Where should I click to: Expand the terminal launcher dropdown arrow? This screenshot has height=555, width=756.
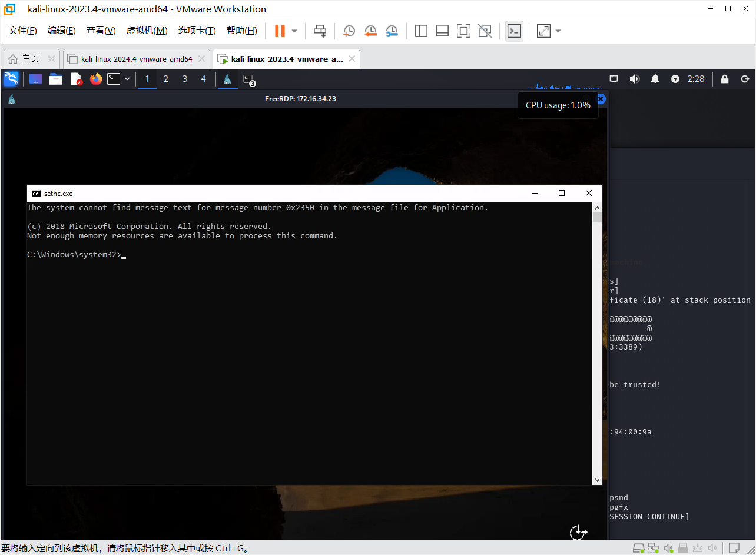pos(127,79)
